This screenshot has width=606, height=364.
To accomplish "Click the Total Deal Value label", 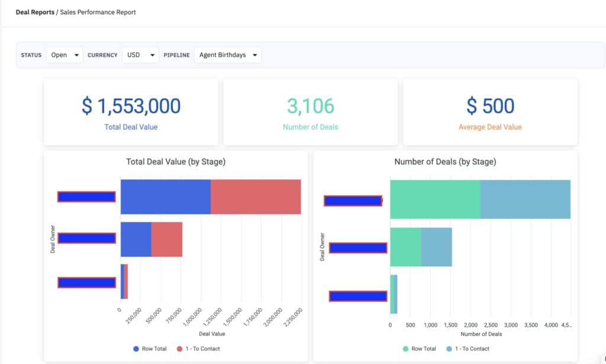I will point(131,127).
